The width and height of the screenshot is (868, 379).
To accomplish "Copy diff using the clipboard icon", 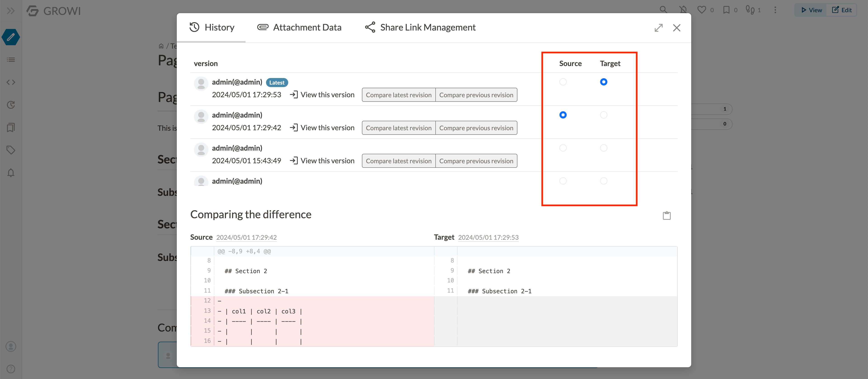I will click(667, 216).
